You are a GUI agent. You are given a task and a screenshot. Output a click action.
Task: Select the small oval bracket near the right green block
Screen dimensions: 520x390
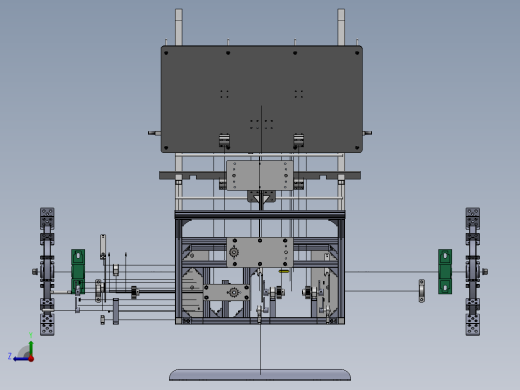tap(422, 291)
